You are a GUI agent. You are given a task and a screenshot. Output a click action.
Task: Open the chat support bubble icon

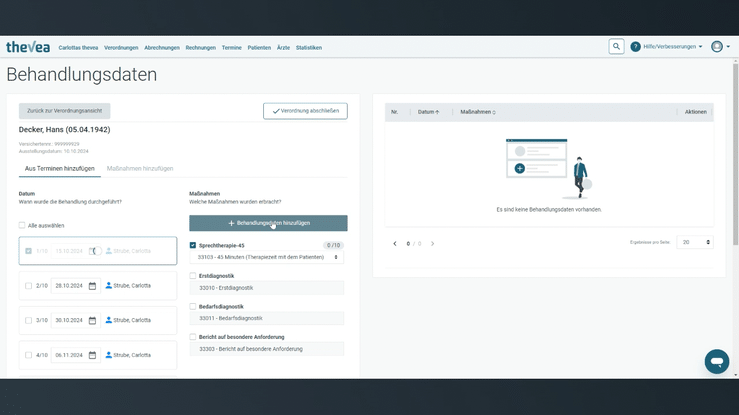coord(717,361)
